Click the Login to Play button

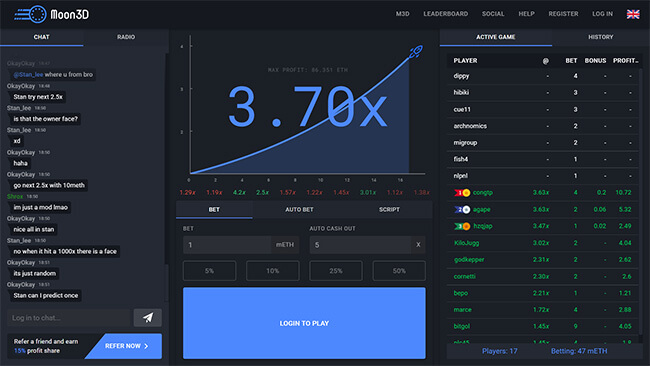click(x=304, y=323)
